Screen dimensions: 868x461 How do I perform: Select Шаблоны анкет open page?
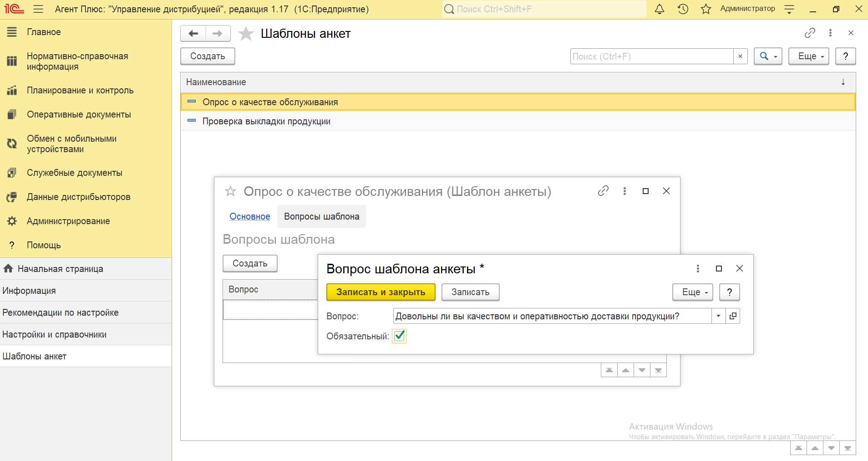coord(86,356)
